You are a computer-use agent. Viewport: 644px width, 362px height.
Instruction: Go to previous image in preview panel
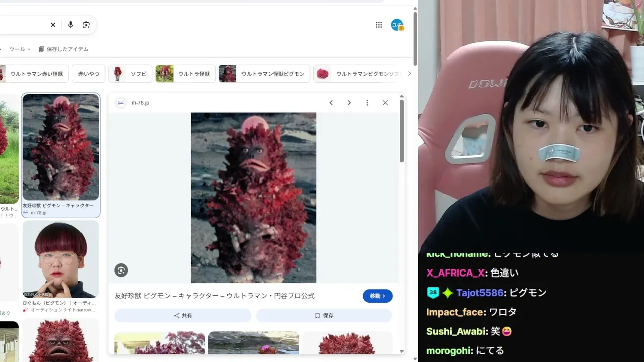click(x=331, y=103)
